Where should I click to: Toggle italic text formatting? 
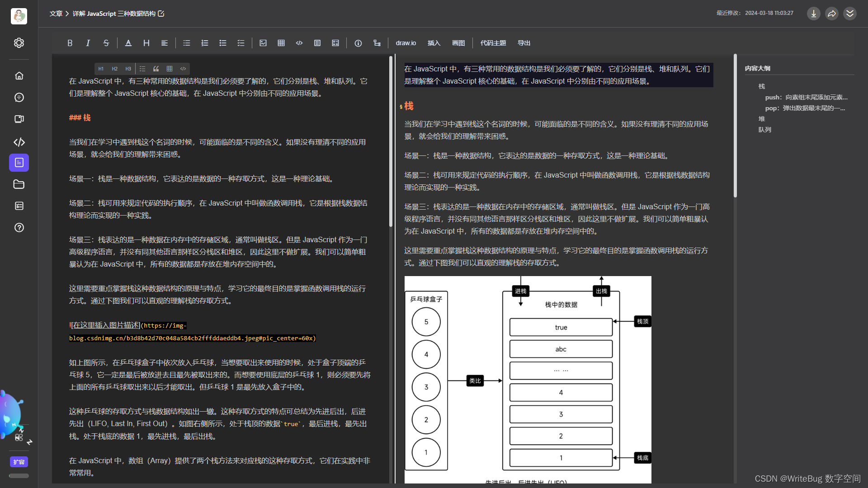pyautogui.click(x=88, y=43)
